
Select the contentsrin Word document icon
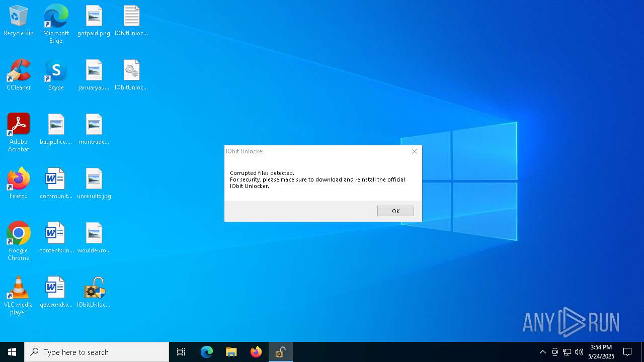point(56,238)
